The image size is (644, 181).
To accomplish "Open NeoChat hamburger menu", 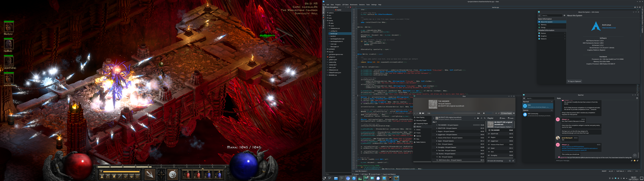I will (524, 98).
